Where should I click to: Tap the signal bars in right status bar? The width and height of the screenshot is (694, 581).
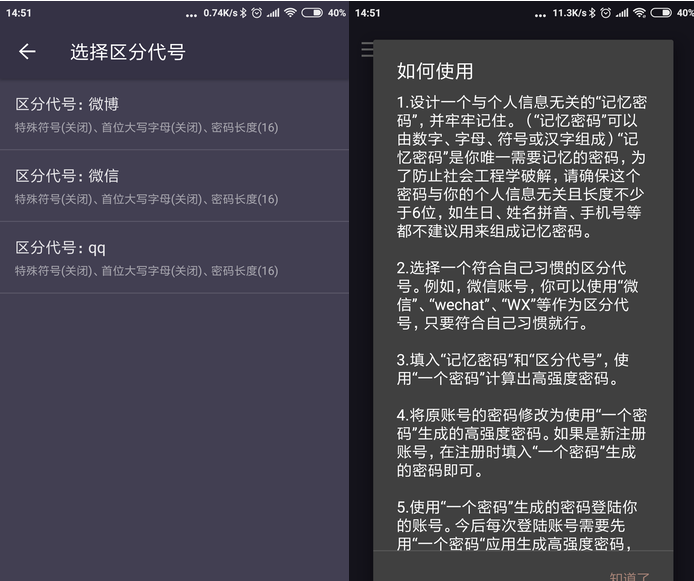point(622,13)
